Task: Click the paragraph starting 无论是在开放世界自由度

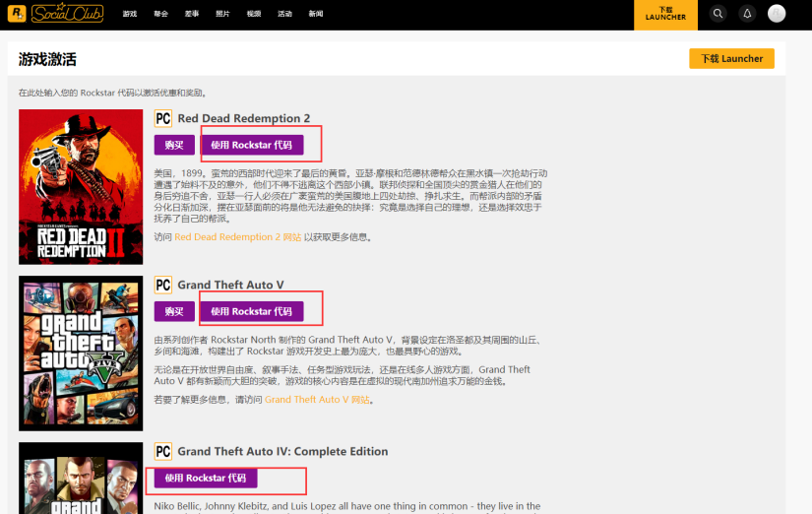Action: pyautogui.click(x=342, y=375)
